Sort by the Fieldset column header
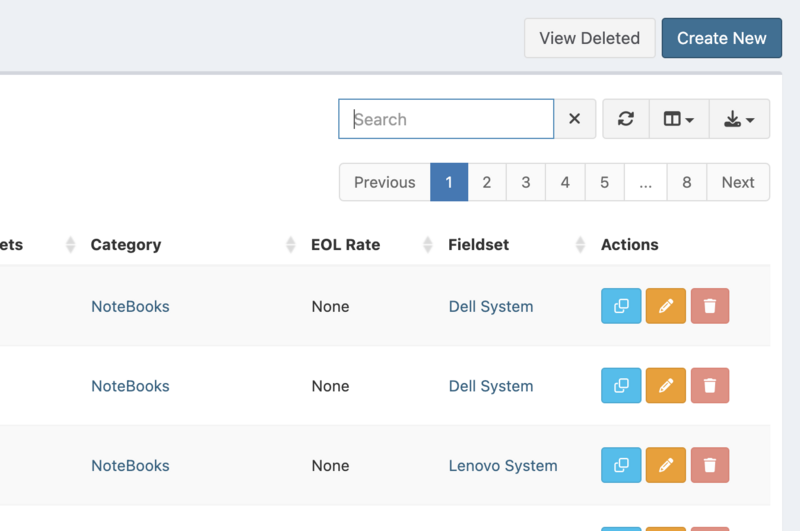The width and height of the screenshot is (800, 531). coord(479,244)
